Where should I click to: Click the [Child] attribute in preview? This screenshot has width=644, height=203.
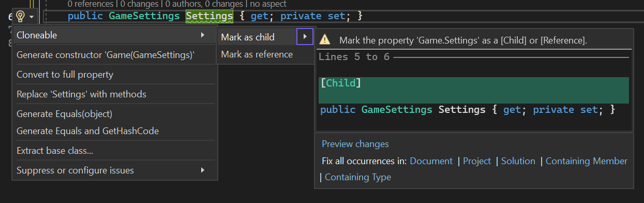tap(340, 83)
